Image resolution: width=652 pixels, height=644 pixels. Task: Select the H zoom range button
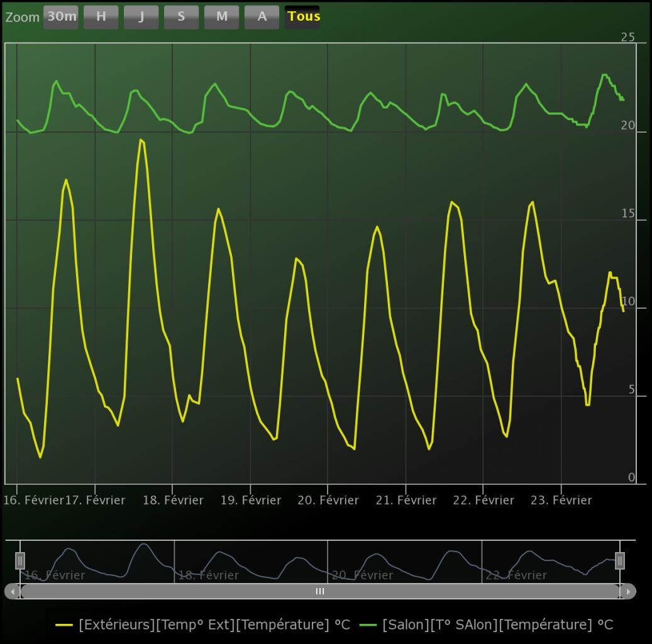101,16
